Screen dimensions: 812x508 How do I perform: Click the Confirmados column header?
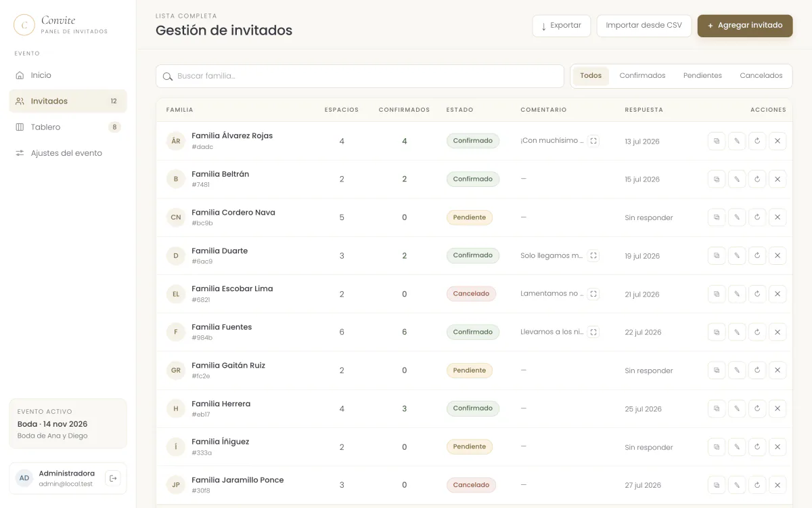[404, 110]
